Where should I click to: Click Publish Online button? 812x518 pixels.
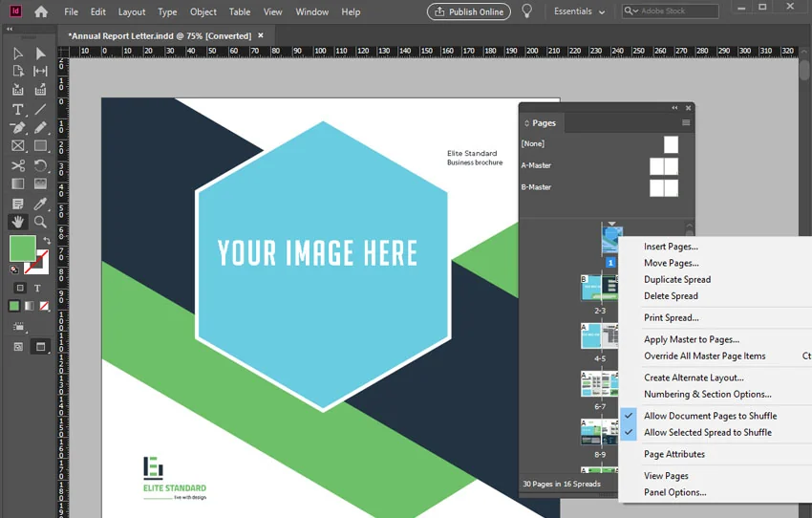[x=469, y=11]
